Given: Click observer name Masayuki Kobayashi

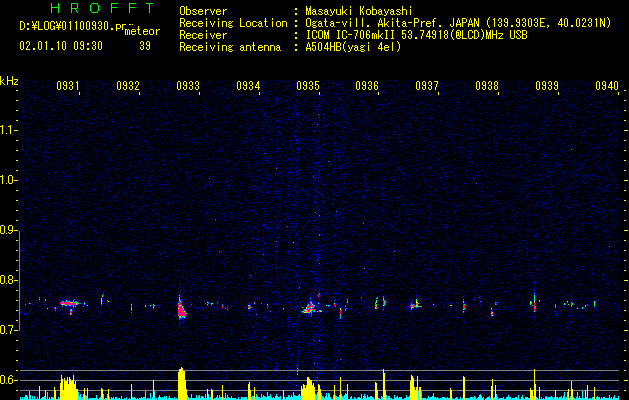Looking at the screenshot, I should pyautogui.click(x=359, y=11).
